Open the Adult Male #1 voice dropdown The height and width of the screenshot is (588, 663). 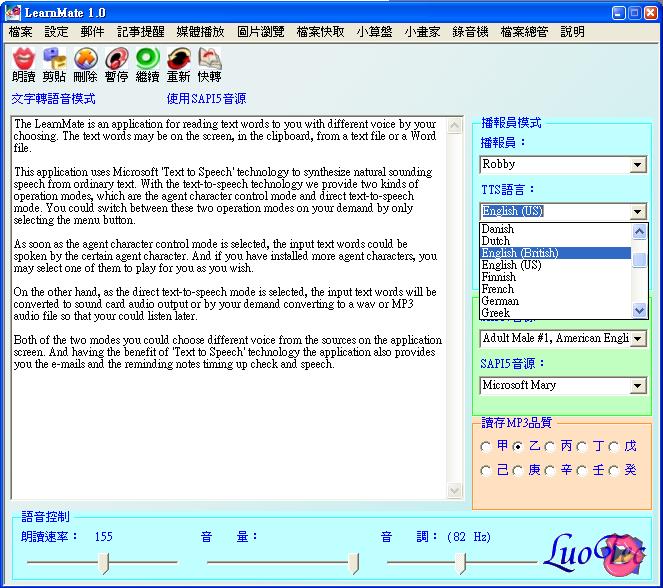[638, 339]
